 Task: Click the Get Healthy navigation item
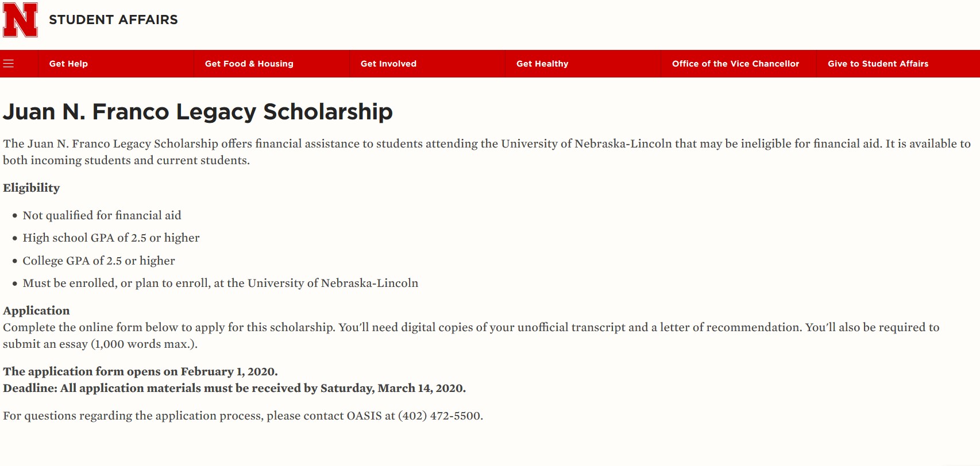542,64
